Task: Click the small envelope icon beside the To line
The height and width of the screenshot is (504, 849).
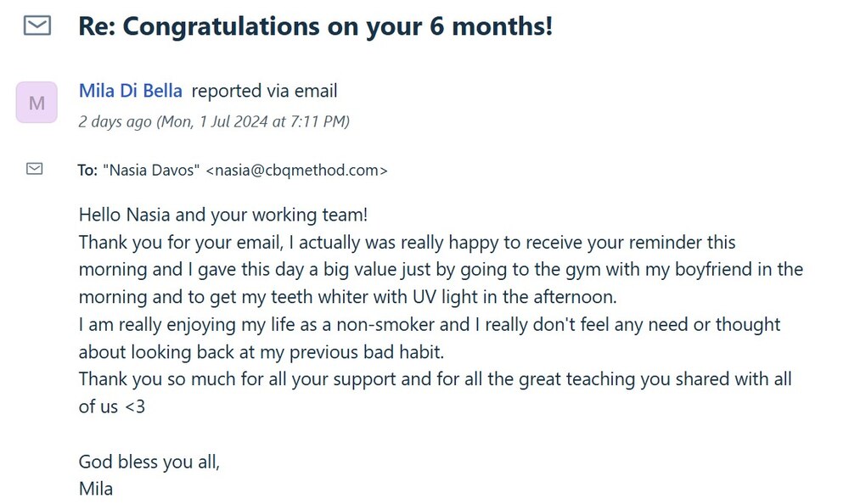Action: click(35, 170)
